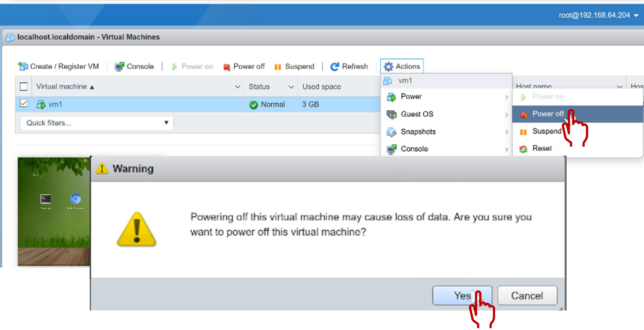Click the Suspend icon in Power submenu
This screenshot has height=330, width=644.
click(x=523, y=132)
